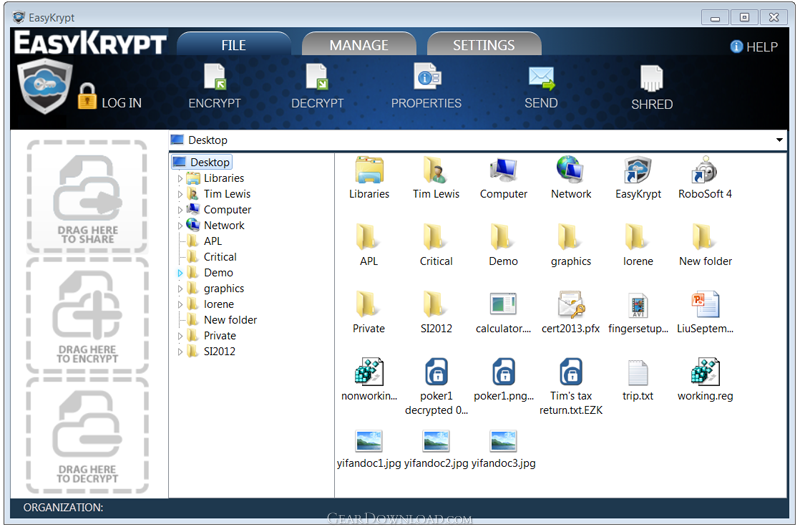
Task: Click the Desktop path field
Action: [x=478, y=140]
